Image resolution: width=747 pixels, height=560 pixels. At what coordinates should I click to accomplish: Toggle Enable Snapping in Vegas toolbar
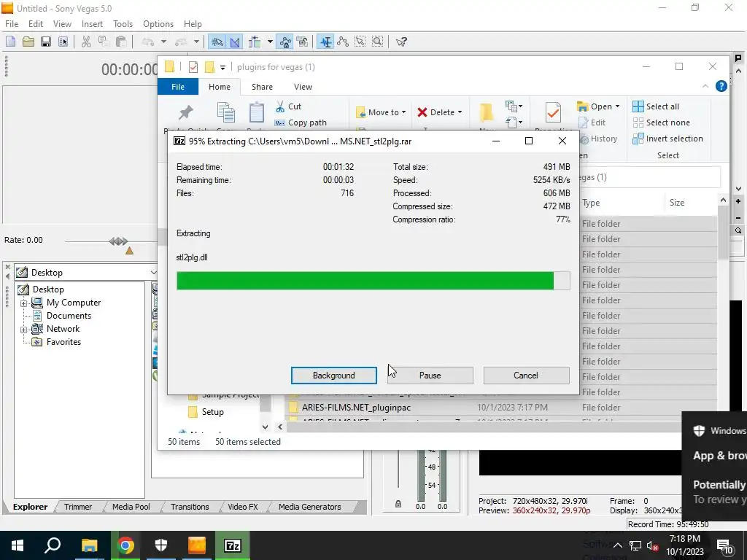pyautogui.click(x=217, y=42)
